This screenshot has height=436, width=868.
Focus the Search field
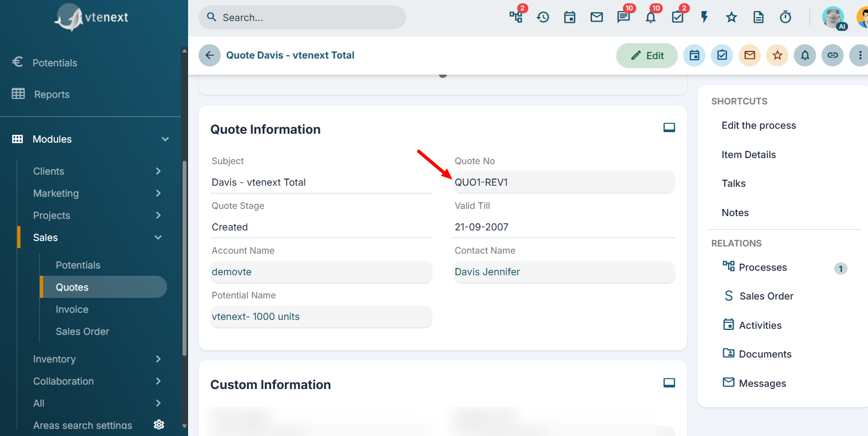302,18
